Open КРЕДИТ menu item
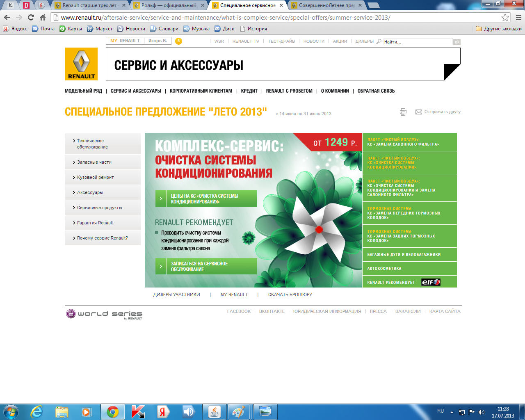The image size is (525, 420). (249, 91)
